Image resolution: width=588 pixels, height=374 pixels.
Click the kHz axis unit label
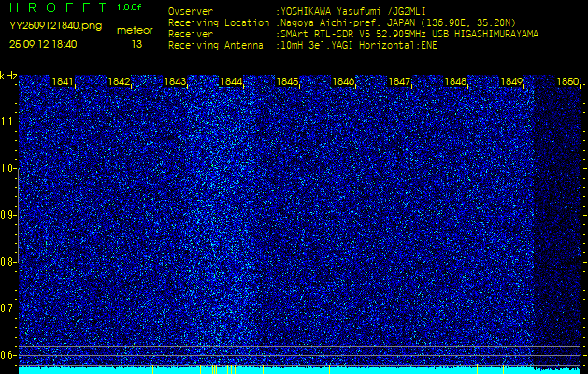(x=8, y=76)
